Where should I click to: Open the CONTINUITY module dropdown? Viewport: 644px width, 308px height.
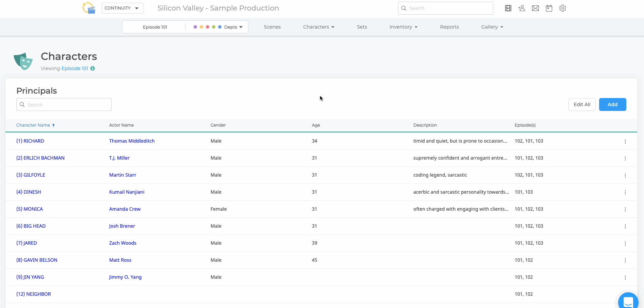pos(122,8)
